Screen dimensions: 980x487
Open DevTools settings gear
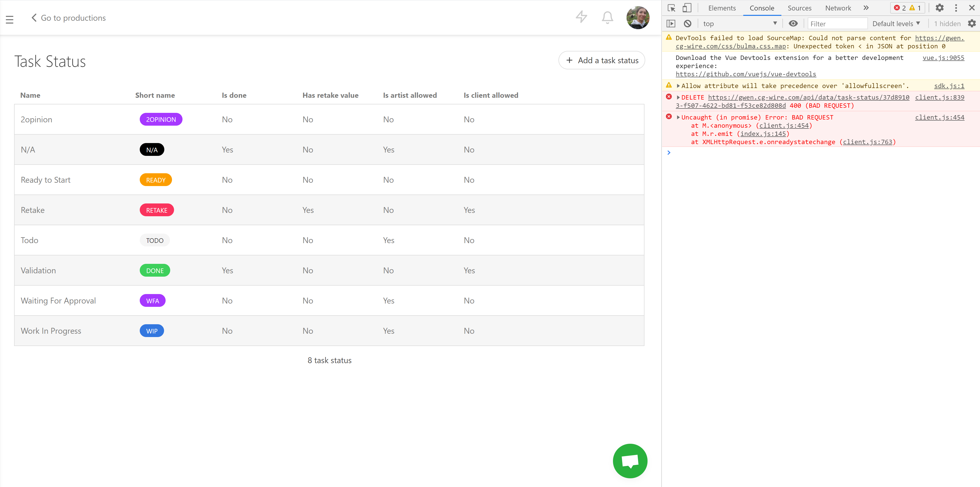940,8
